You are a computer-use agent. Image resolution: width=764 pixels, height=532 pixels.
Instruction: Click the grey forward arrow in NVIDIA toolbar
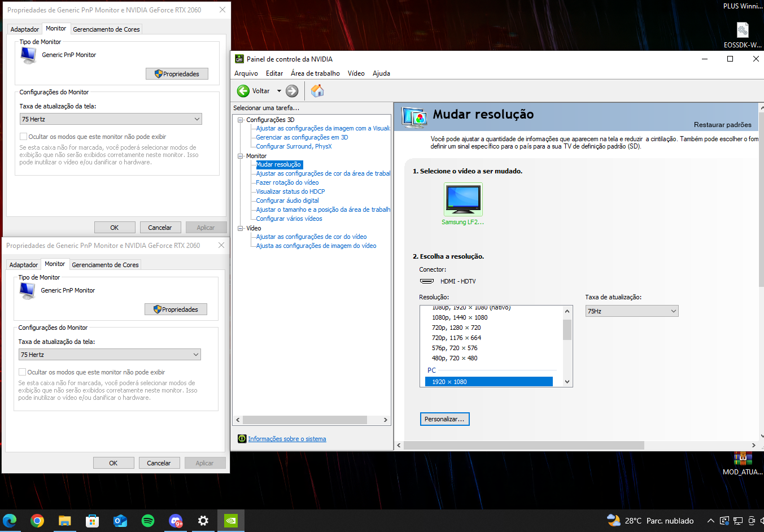coord(292,91)
